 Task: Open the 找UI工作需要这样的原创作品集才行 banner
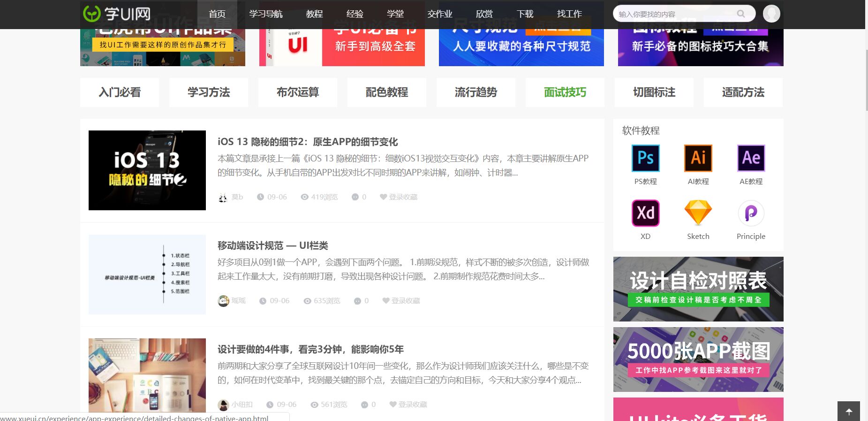coord(163,47)
